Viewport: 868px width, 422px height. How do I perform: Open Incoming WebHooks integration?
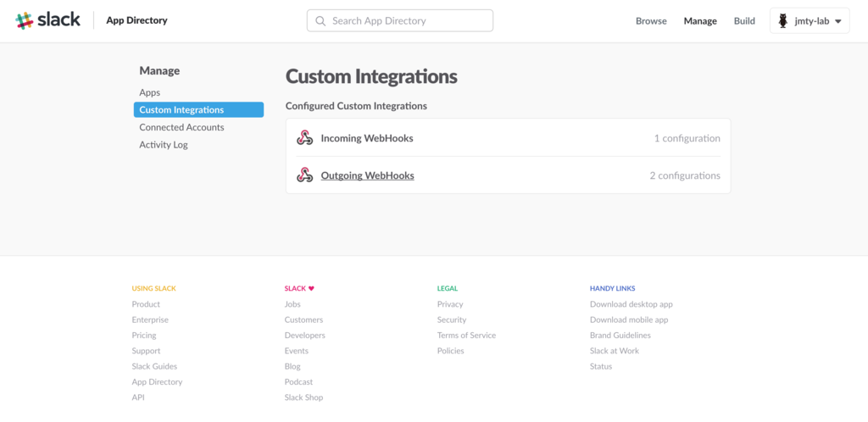(x=367, y=138)
